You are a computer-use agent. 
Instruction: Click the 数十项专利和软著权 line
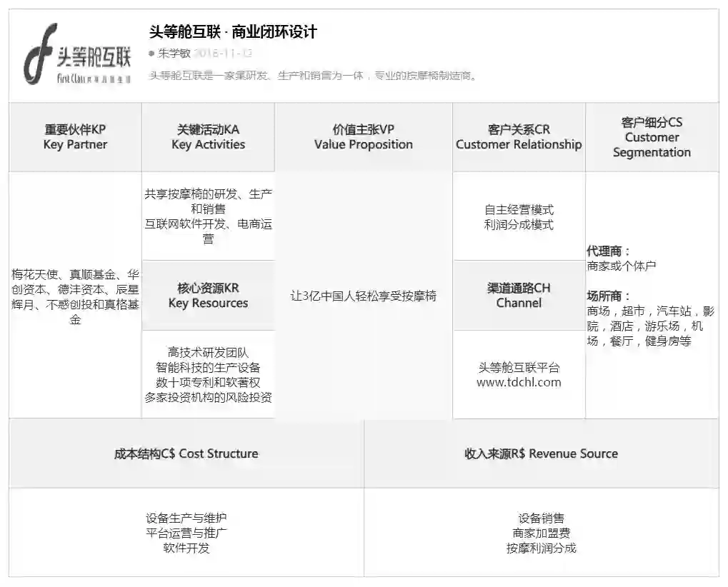pyautogui.click(x=209, y=382)
